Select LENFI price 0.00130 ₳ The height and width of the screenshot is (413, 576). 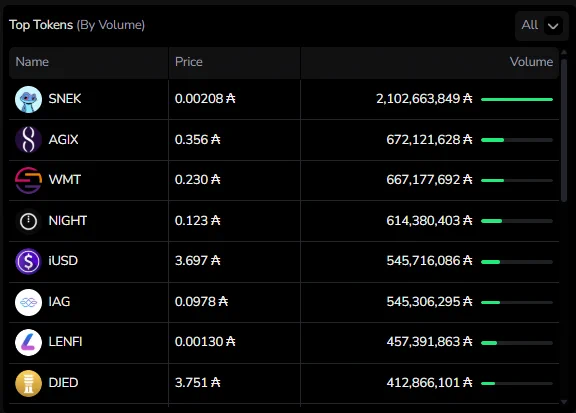click(205, 342)
